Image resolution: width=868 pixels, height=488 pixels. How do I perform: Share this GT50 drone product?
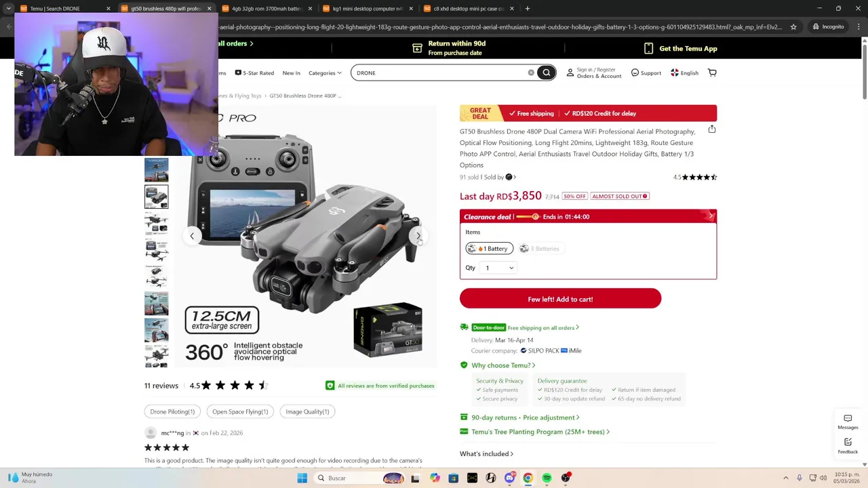pos(711,129)
